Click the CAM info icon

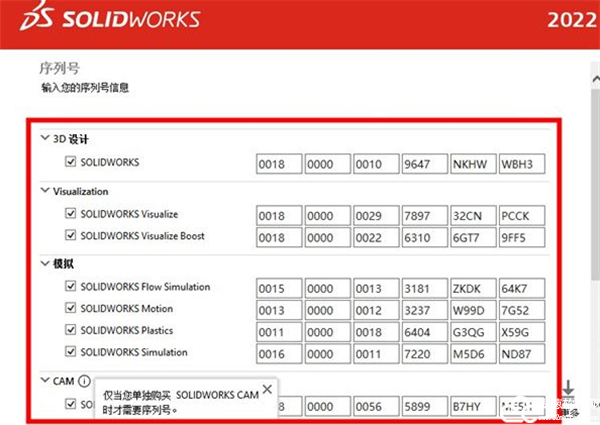click(84, 381)
